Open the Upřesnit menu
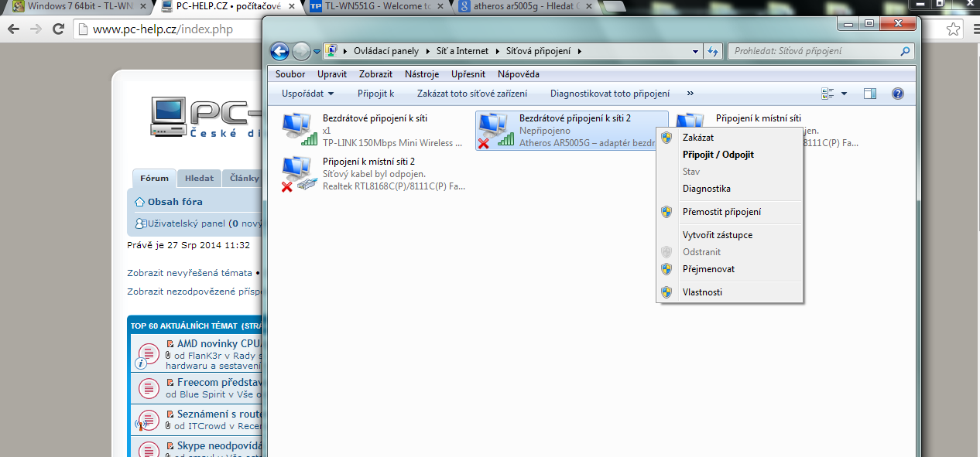This screenshot has height=457, width=980. [468, 74]
